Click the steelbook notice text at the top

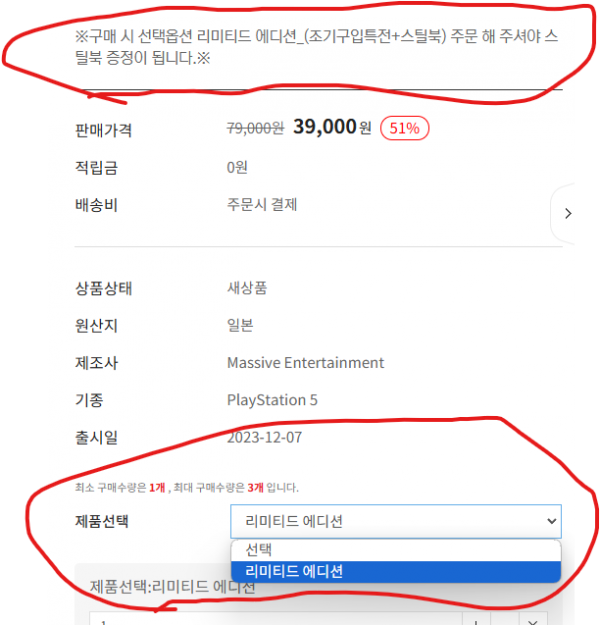coord(316,47)
